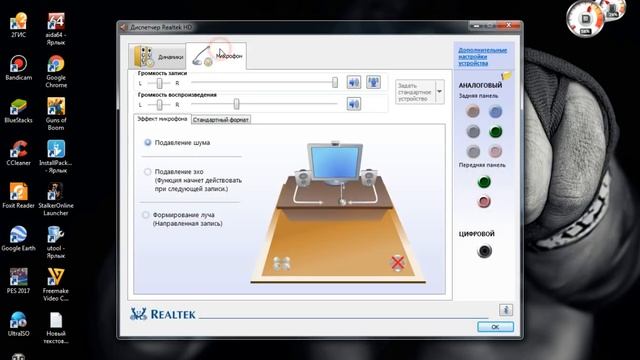Expand the default device dropdown arrow
Image resolution: width=640 pixels, height=360 pixels.
click(x=440, y=92)
